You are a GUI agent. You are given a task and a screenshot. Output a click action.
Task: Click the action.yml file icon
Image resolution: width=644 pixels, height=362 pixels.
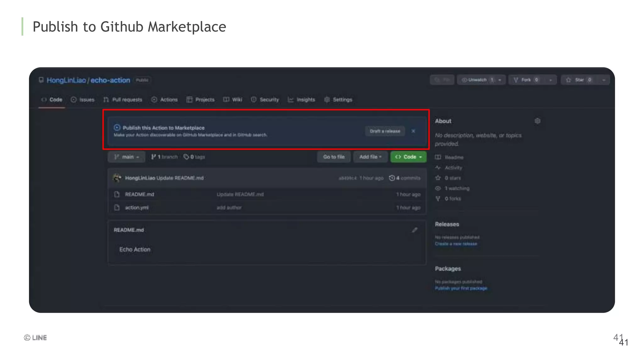(x=117, y=207)
